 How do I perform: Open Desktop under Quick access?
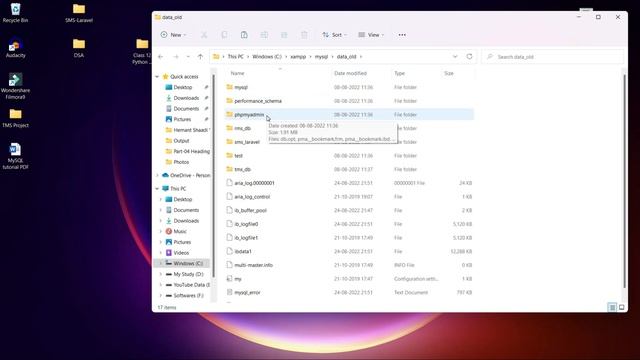(x=182, y=87)
